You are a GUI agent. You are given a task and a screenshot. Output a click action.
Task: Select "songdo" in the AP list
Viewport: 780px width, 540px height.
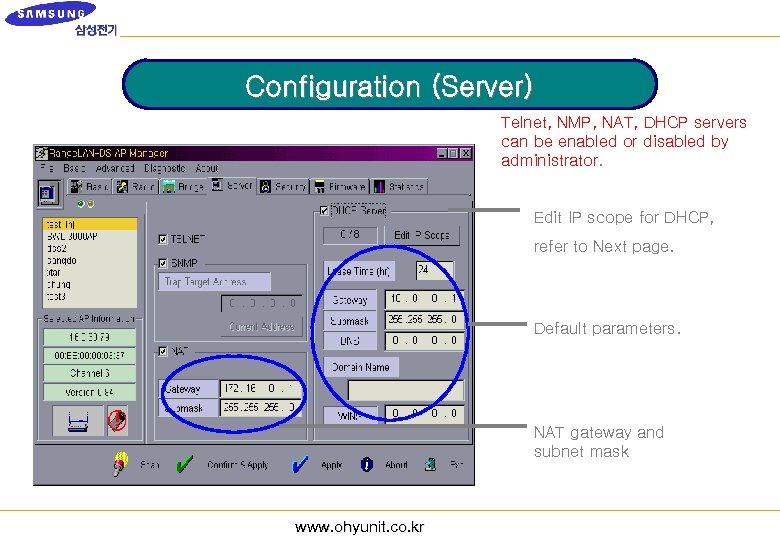(x=62, y=261)
